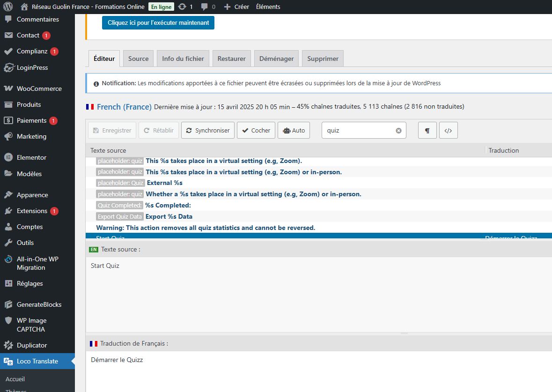Click the WordPress logo icon
Viewport: 552px width, 392px height.
pos(7,7)
